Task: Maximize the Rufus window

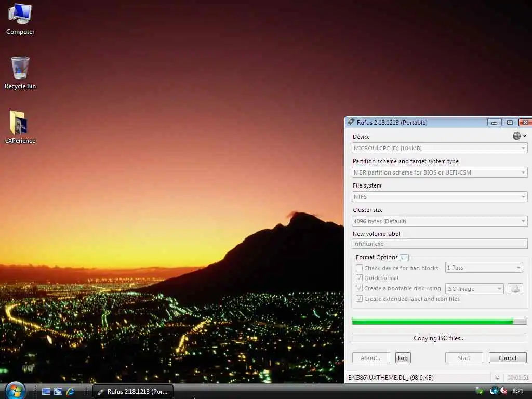Action: 510,123
